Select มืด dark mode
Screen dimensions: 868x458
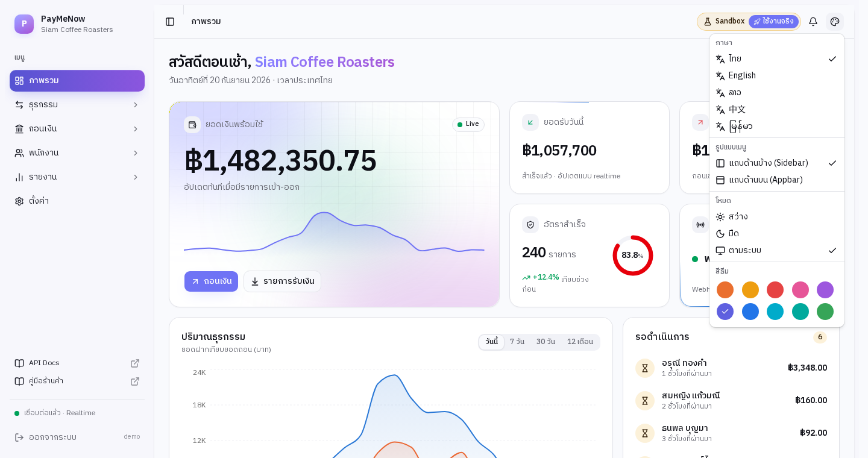[x=777, y=234]
